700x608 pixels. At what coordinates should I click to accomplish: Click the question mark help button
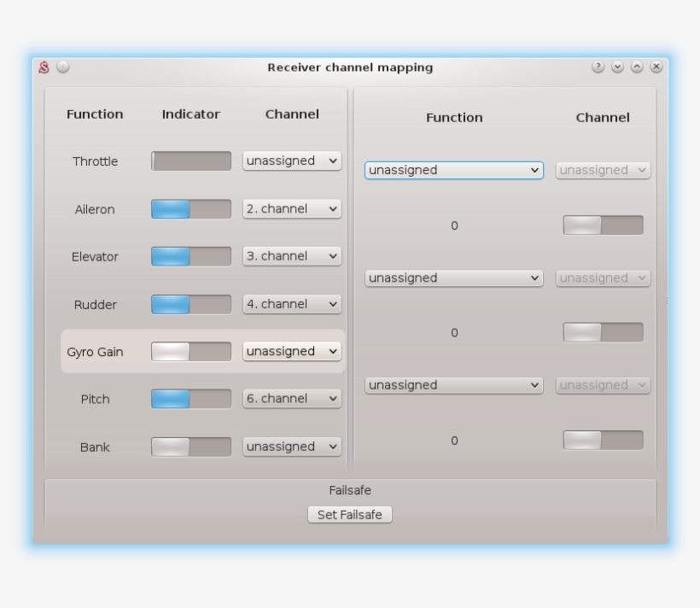(x=598, y=67)
